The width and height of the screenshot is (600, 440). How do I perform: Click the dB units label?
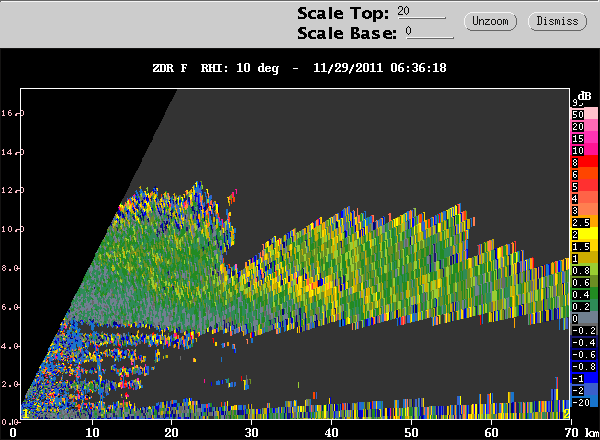(x=585, y=96)
